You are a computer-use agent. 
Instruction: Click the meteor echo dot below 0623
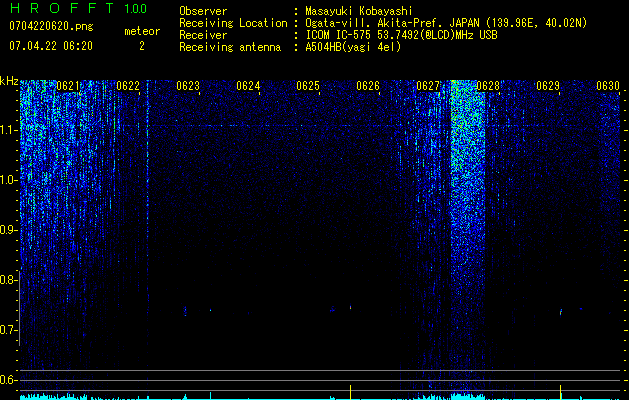coord(185,311)
